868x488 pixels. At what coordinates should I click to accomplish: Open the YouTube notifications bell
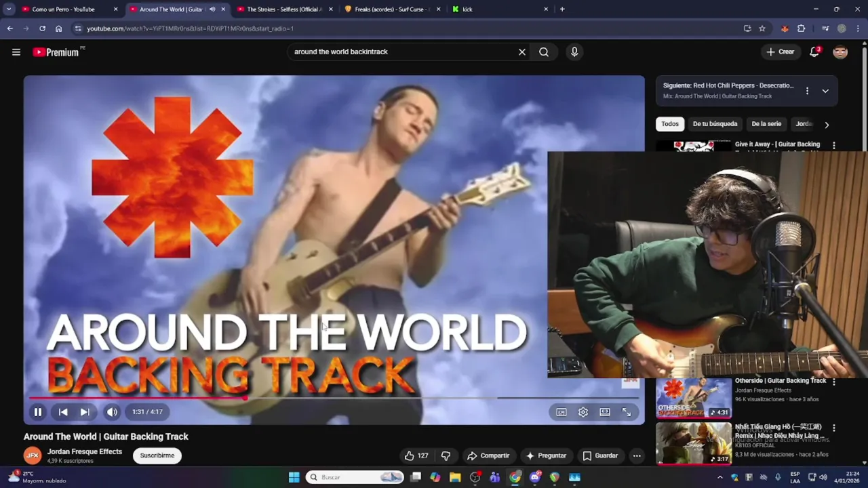tap(814, 52)
